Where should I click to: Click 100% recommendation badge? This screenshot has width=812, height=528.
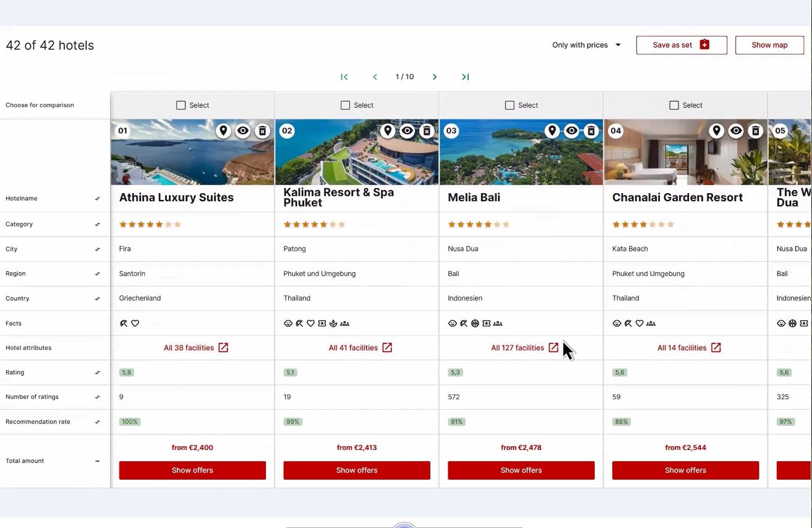point(130,422)
